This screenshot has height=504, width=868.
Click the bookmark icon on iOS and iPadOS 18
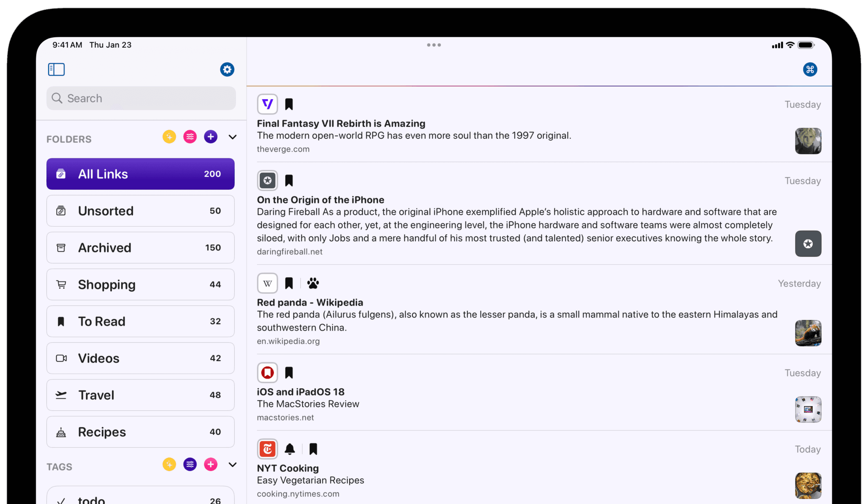pos(289,373)
